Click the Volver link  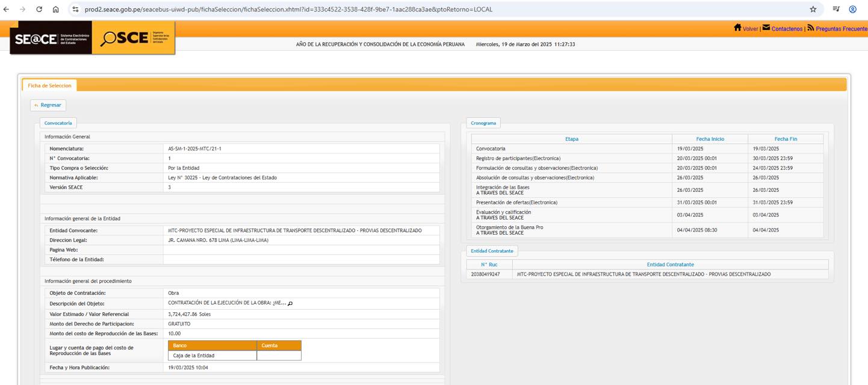tap(751, 29)
